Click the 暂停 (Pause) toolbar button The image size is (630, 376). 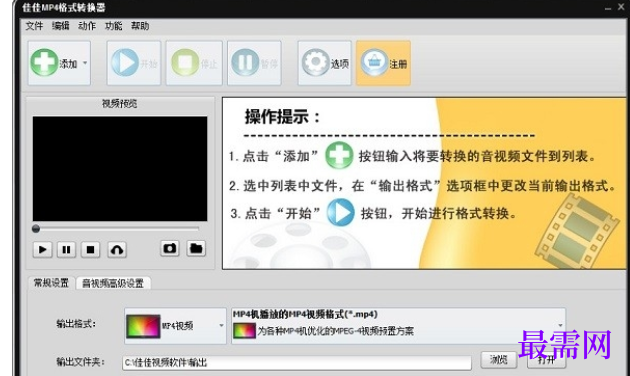254,63
